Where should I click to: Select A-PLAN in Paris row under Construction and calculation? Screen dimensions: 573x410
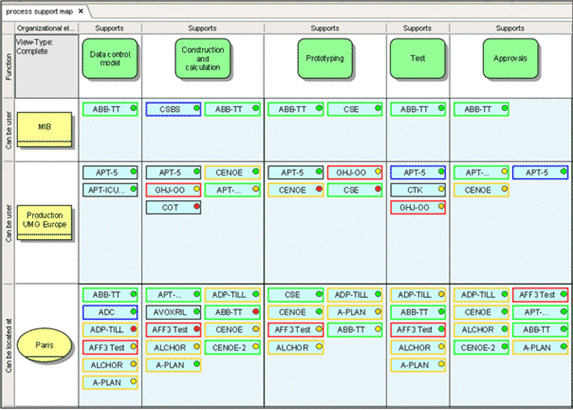click(174, 365)
